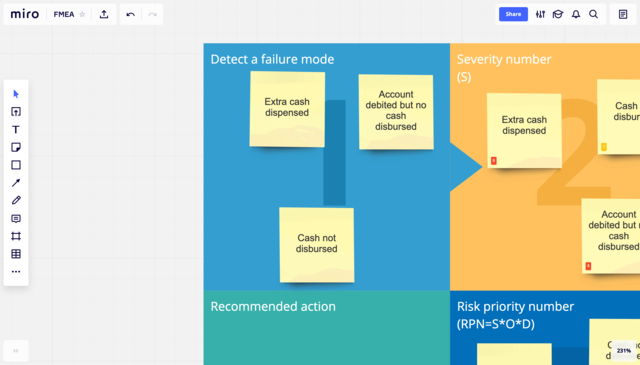
Task: Open the board settings sliders icon
Action: point(540,14)
